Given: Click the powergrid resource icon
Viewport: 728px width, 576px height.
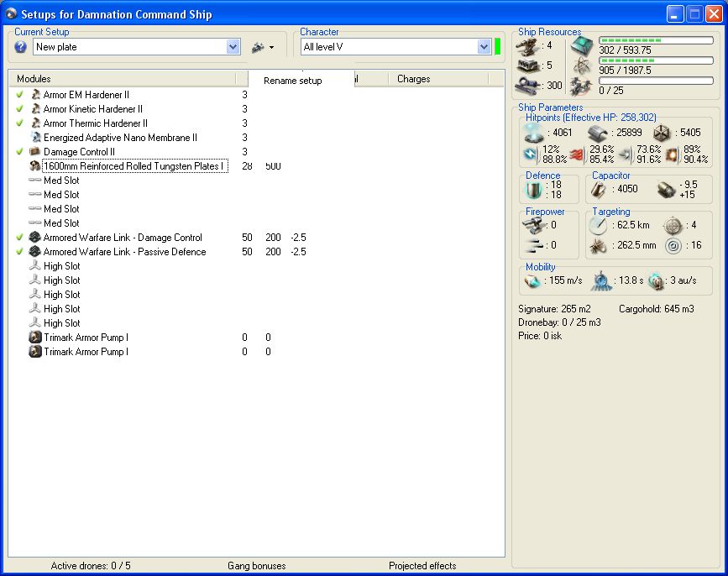Looking at the screenshot, I should click(581, 65).
